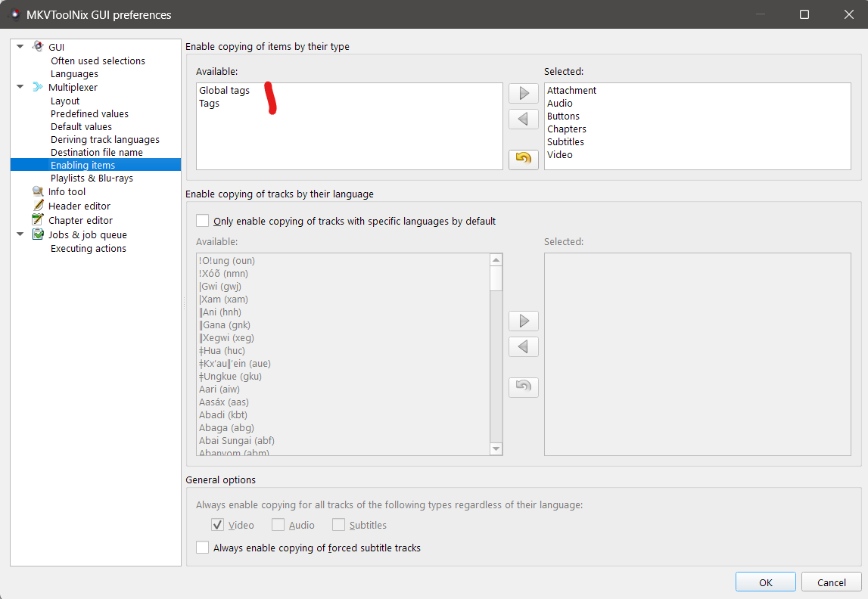Select Chapters in Selected list
868x599 pixels.
566,129
